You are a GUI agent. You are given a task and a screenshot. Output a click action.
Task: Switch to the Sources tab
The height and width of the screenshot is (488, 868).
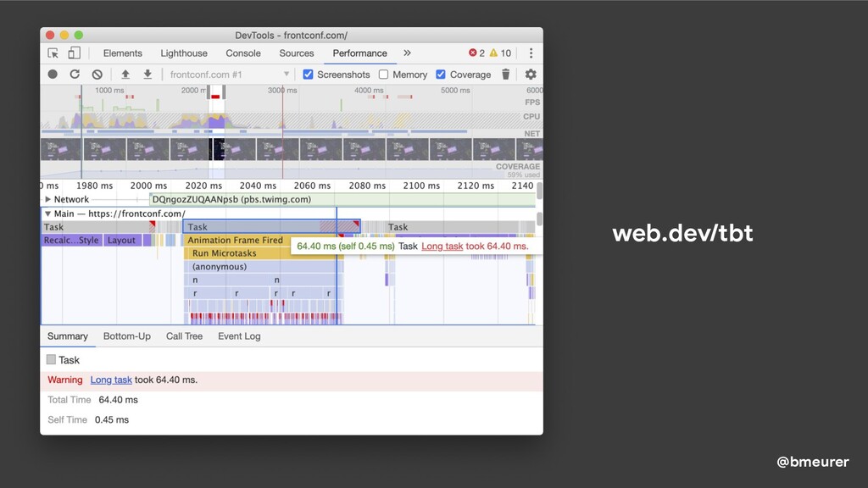tap(296, 53)
